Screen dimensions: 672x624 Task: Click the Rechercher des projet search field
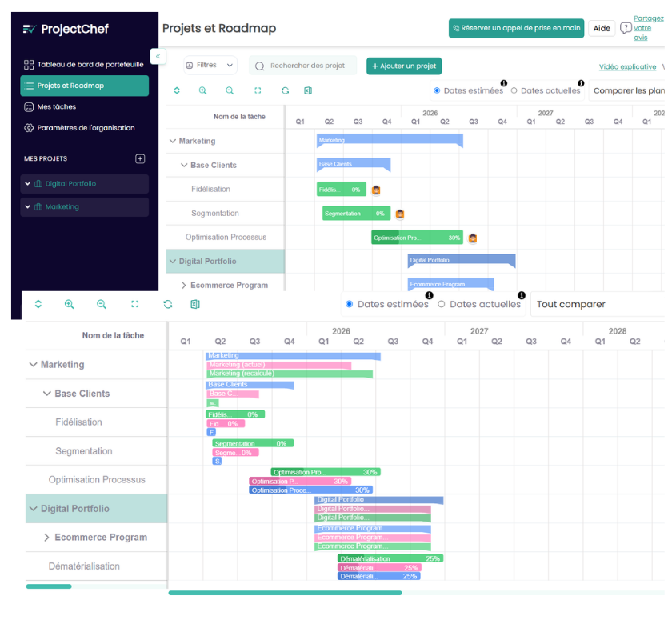pyautogui.click(x=307, y=66)
